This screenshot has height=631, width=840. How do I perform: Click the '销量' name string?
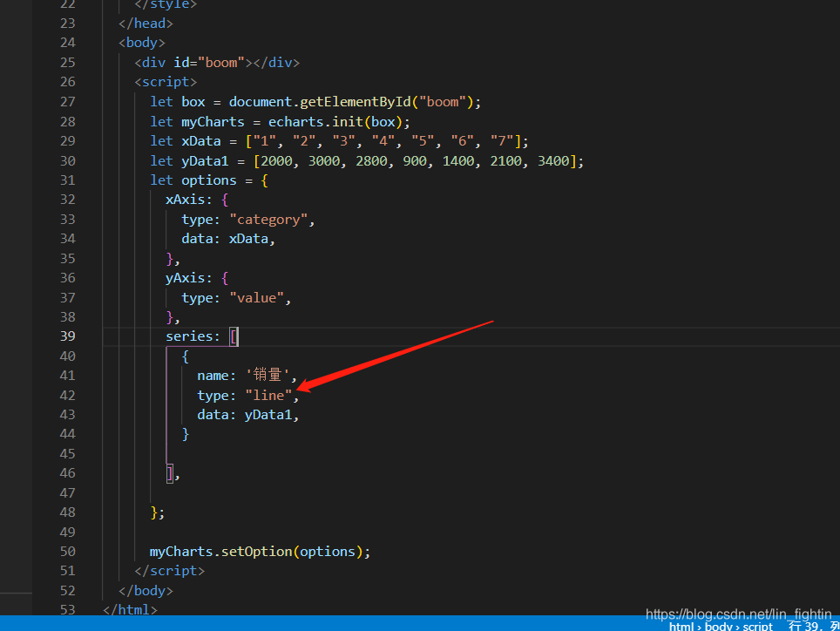(268, 375)
